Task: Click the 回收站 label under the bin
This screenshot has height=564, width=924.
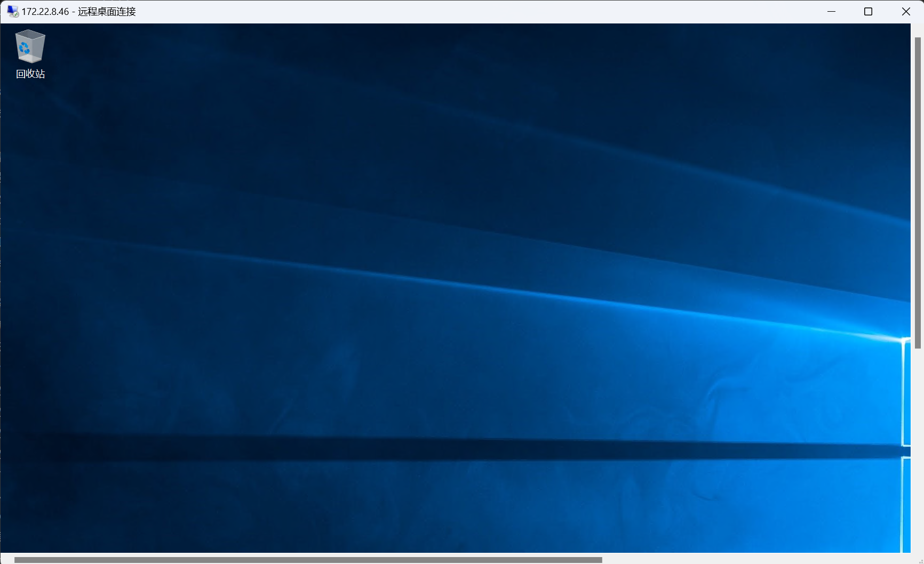Action: pos(30,74)
